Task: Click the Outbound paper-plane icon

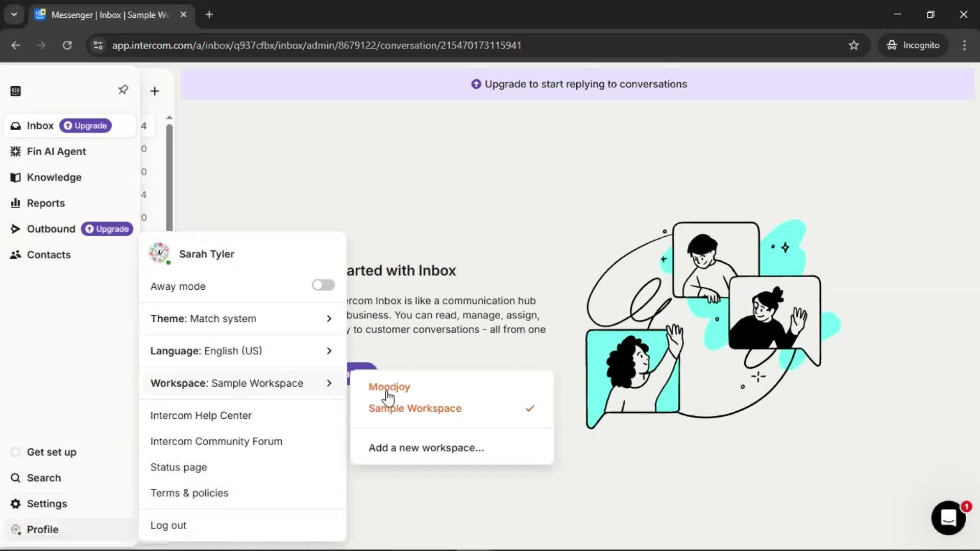Action: tap(16, 229)
